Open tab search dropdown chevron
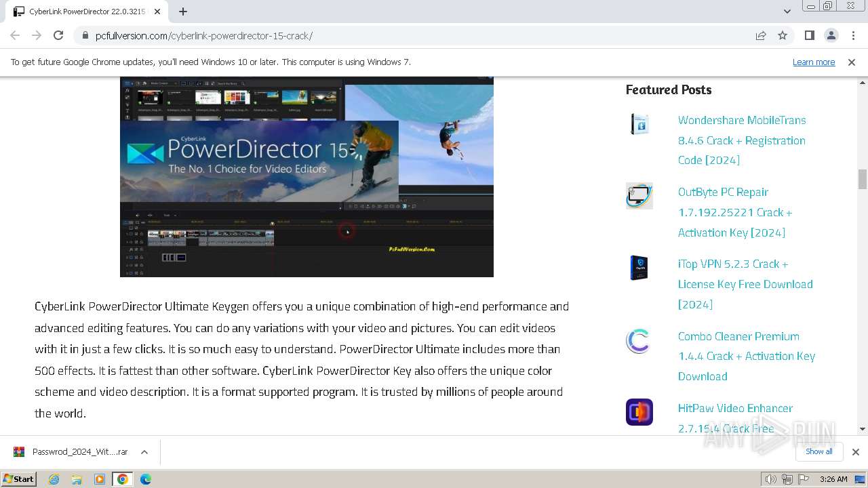The width and height of the screenshot is (868, 488). pos(787,12)
